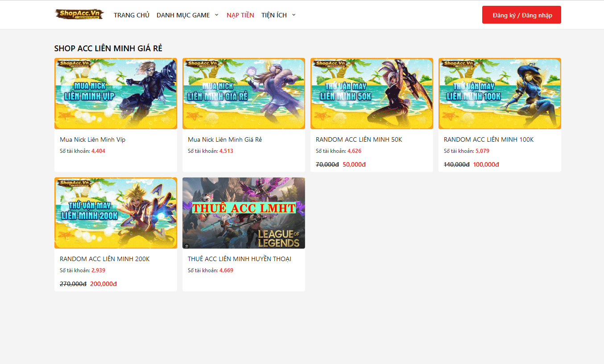The image size is (604, 364).
Task: Click the account count 4,669
Action: 226,270
